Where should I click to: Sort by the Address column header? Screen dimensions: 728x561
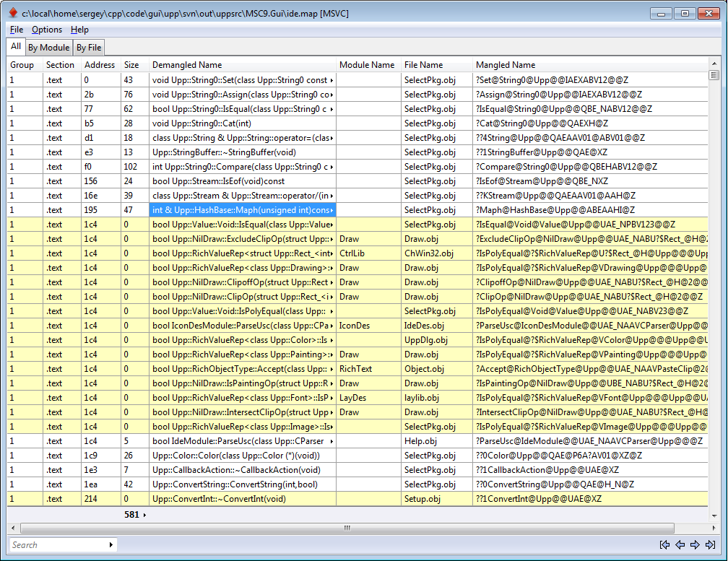[x=100, y=65]
